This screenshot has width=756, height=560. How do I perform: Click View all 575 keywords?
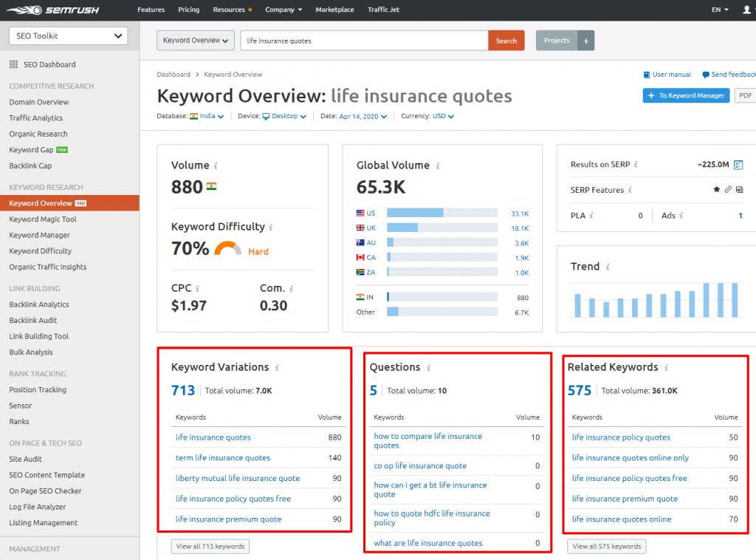tap(607, 547)
